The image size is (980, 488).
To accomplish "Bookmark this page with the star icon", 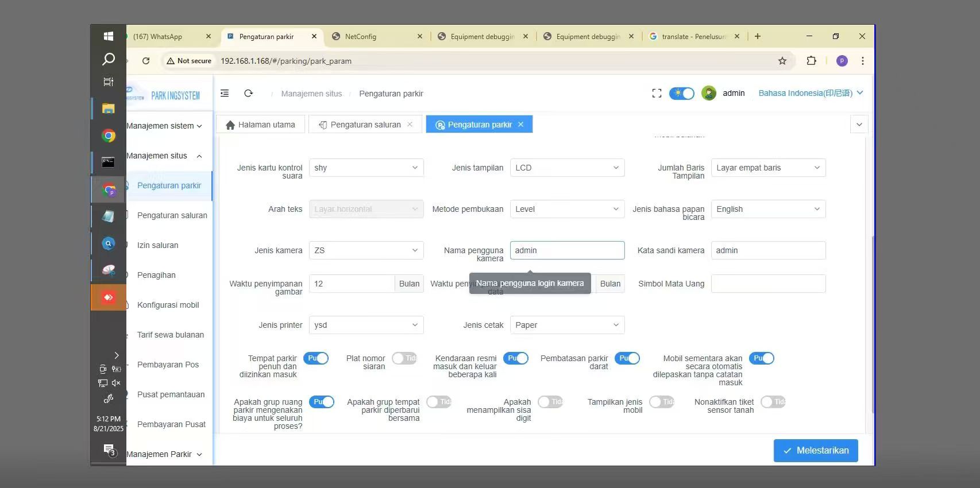I will tap(782, 61).
